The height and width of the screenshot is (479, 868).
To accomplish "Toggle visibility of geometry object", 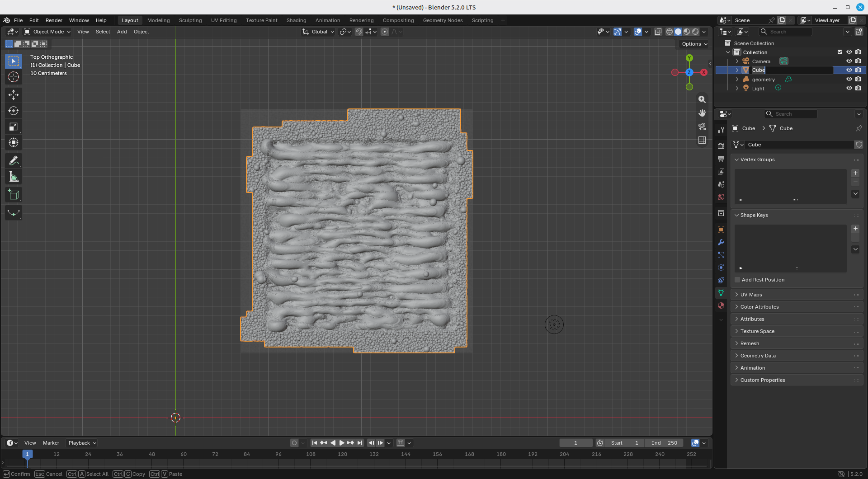I will pos(849,79).
